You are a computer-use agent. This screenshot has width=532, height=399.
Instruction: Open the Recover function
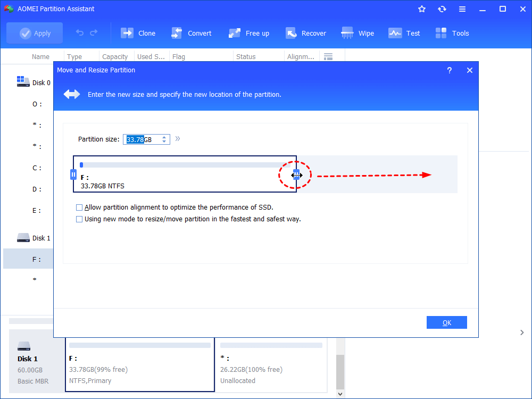306,32
